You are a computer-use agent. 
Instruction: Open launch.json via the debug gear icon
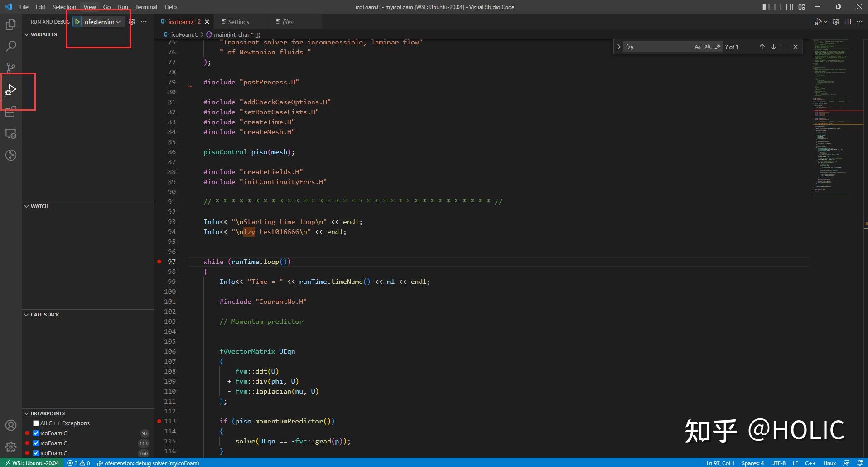(x=132, y=21)
